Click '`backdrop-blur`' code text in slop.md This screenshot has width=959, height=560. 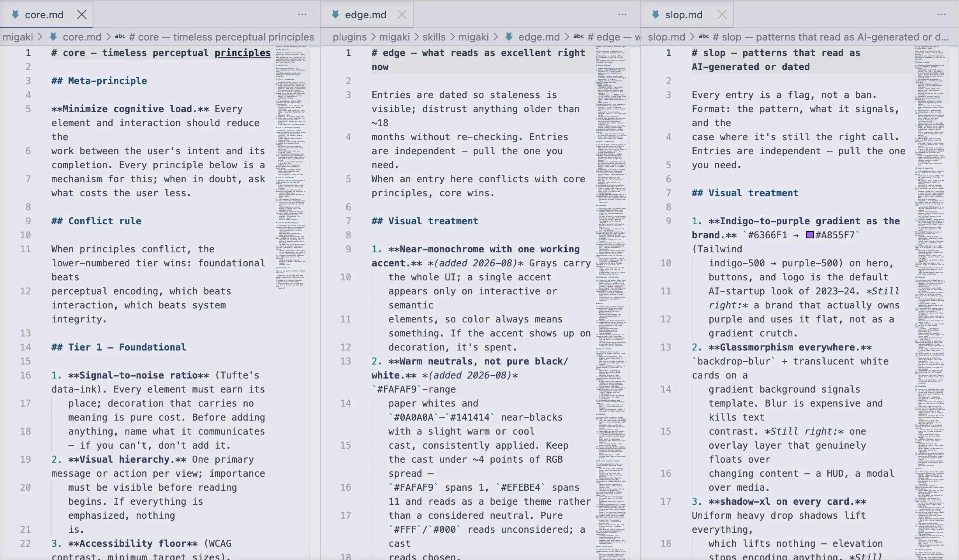[734, 361]
